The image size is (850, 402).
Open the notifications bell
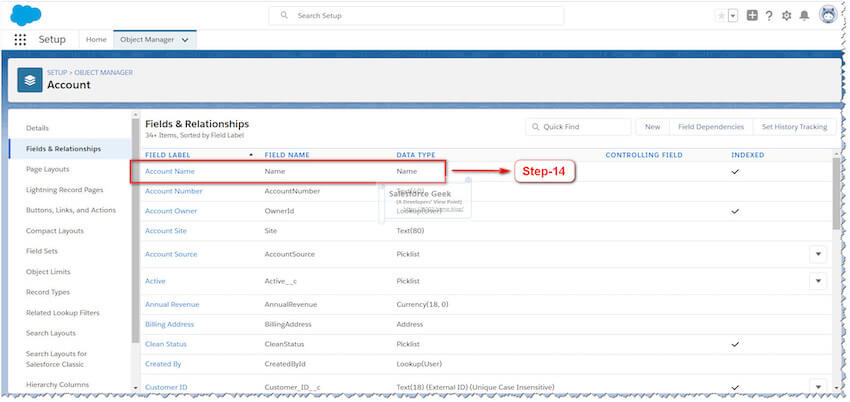(x=804, y=16)
